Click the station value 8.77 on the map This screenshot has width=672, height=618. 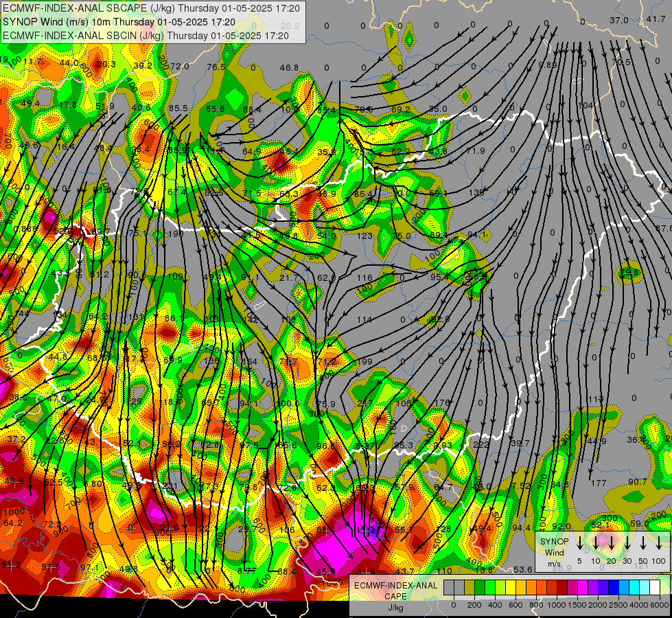pos(247,571)
